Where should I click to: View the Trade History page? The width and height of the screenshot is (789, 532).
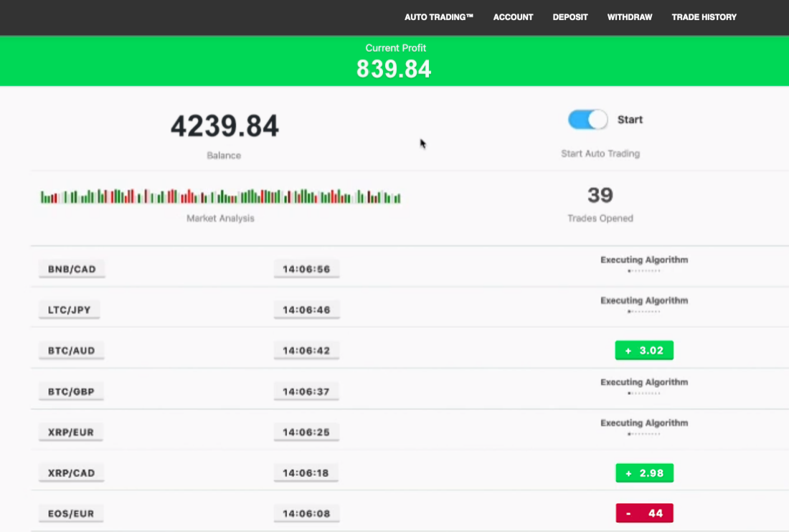tap(704, 17)
